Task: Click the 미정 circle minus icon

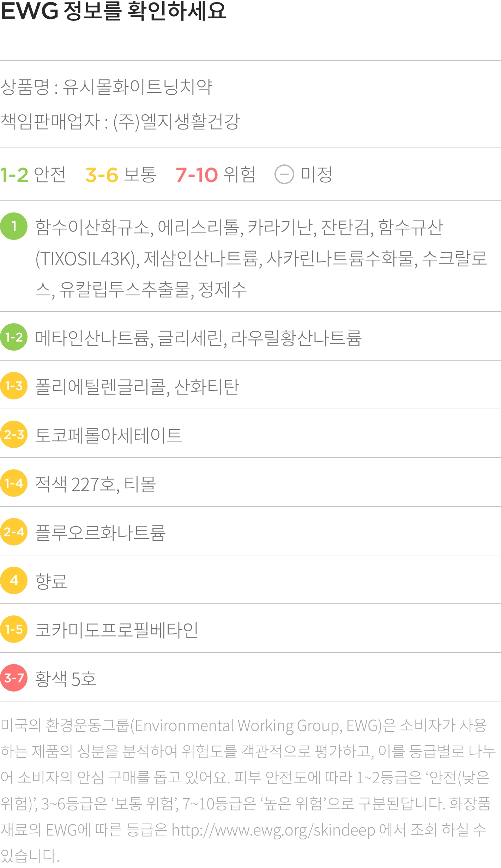Action: coord(284,174)
